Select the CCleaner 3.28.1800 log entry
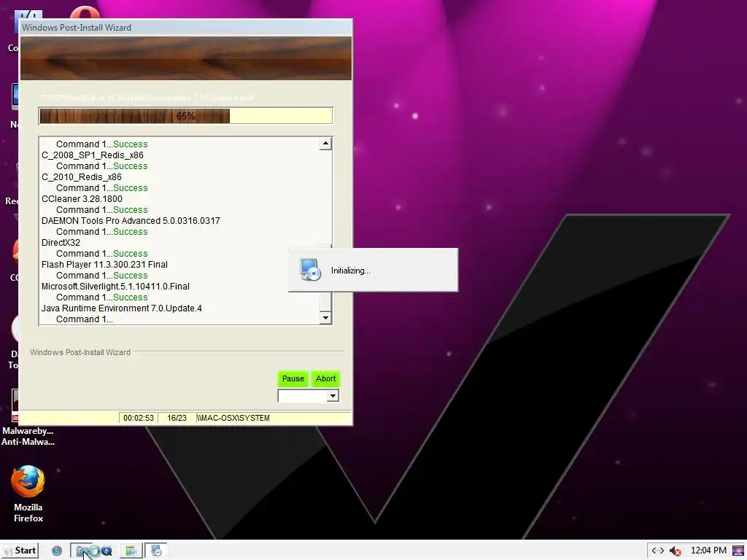747x560 pixels. pos(82,198)
